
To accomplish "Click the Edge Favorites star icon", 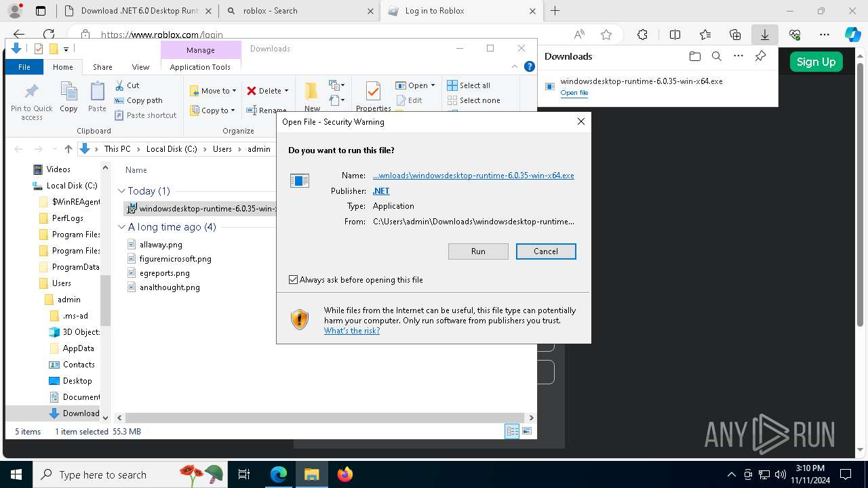I will coord(606,35).
